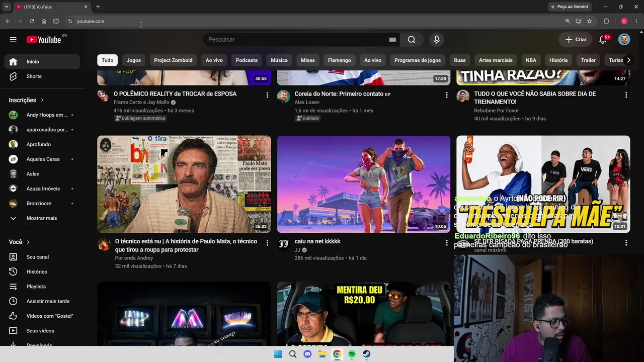This screenshot has height=362, width=644.
Task: Open more options for O técnico está nu video
Action: 267,243
